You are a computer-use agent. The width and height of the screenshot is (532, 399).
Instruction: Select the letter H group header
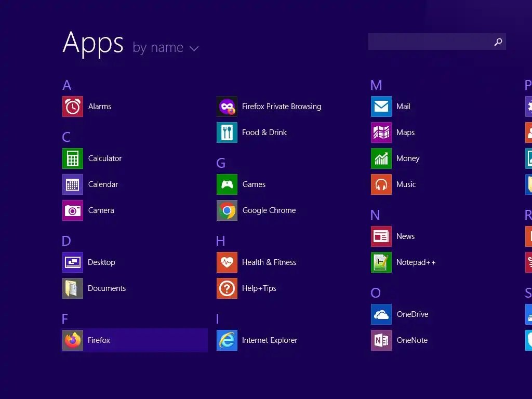[x=220, y=241]
